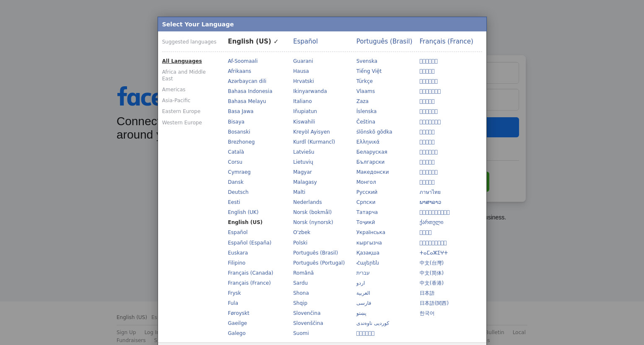Image resolution: width=644 pixels, height=345 pixels.
Task: Select 中文(简体) language
Action: point(431,273)
